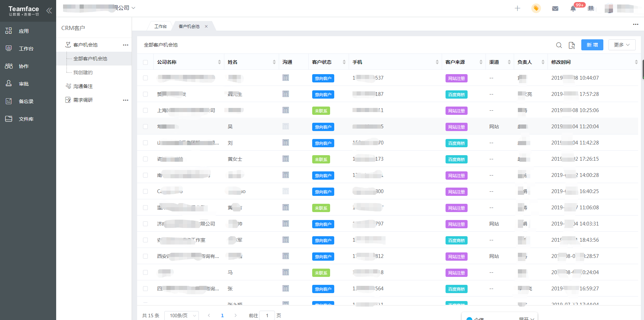
Task: Click the plus icon in top bar
Action: click(517, 8)
